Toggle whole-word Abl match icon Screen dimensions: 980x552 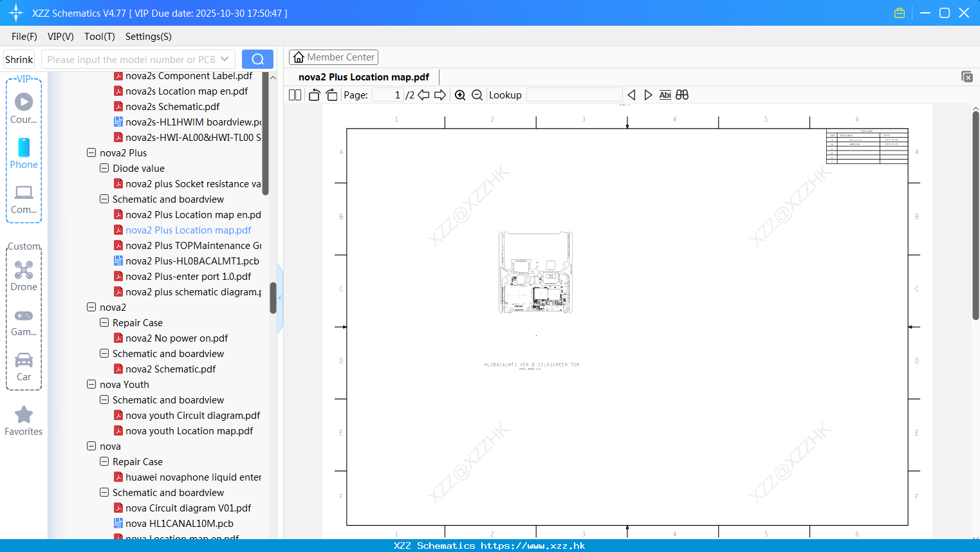pyautogui.click(x=665, y=95)
